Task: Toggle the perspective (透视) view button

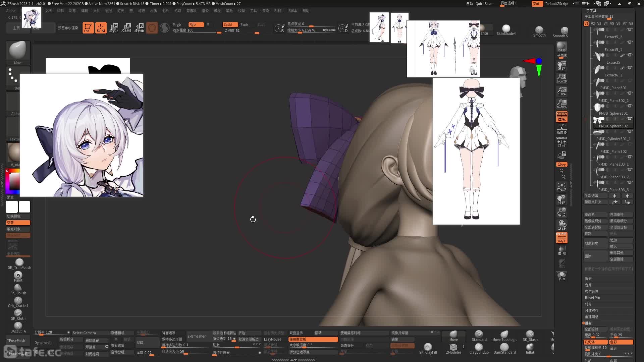Action: tap(561, 116)
